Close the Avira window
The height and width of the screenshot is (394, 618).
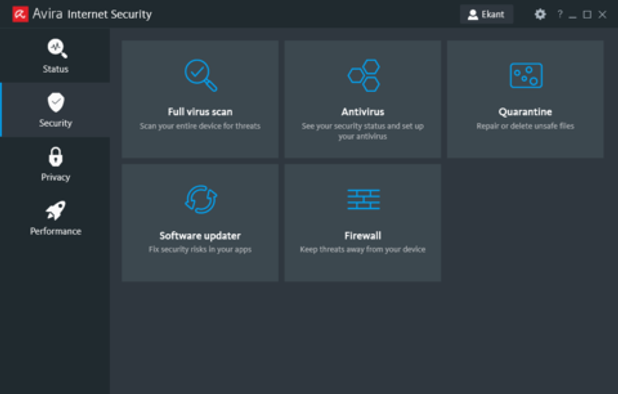[x=602, y=15]
